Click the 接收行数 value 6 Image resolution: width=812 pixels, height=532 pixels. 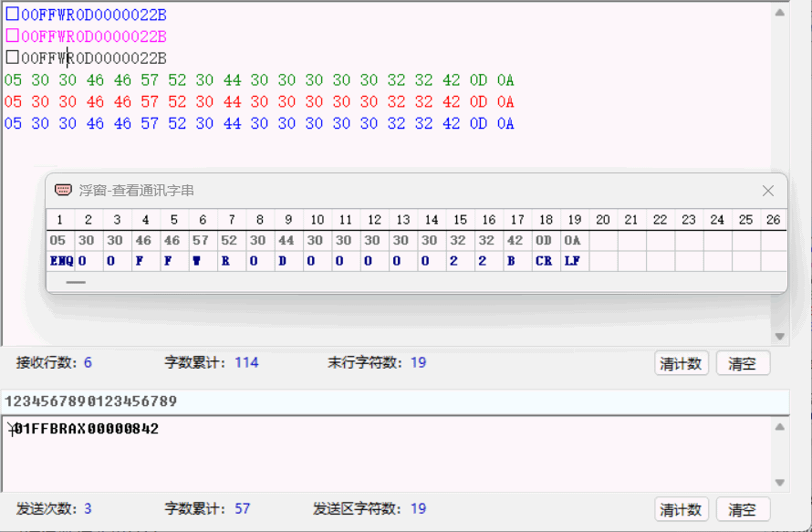coord(88,362)
